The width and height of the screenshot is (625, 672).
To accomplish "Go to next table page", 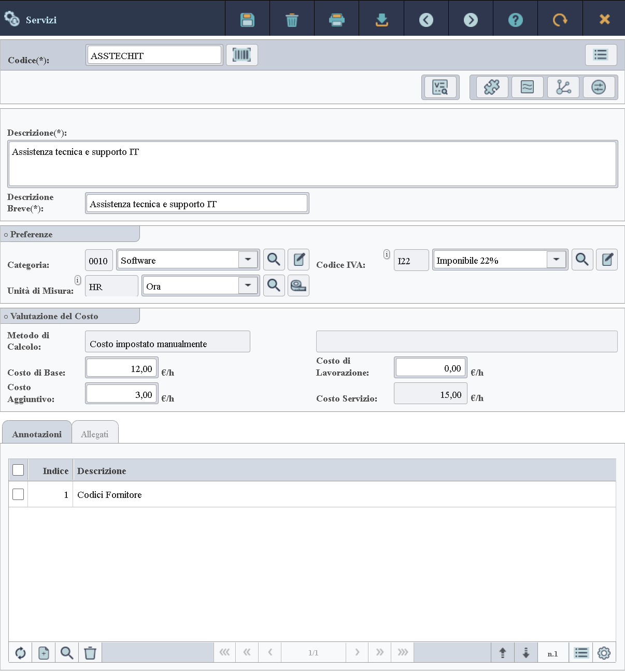I will 357,652.
